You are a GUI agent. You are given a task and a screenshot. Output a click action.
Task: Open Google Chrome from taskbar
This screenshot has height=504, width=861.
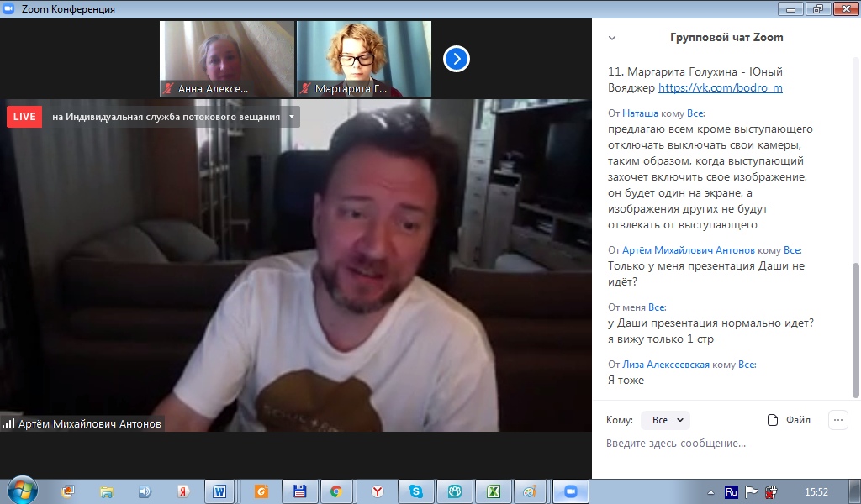[x=335, y=491]
